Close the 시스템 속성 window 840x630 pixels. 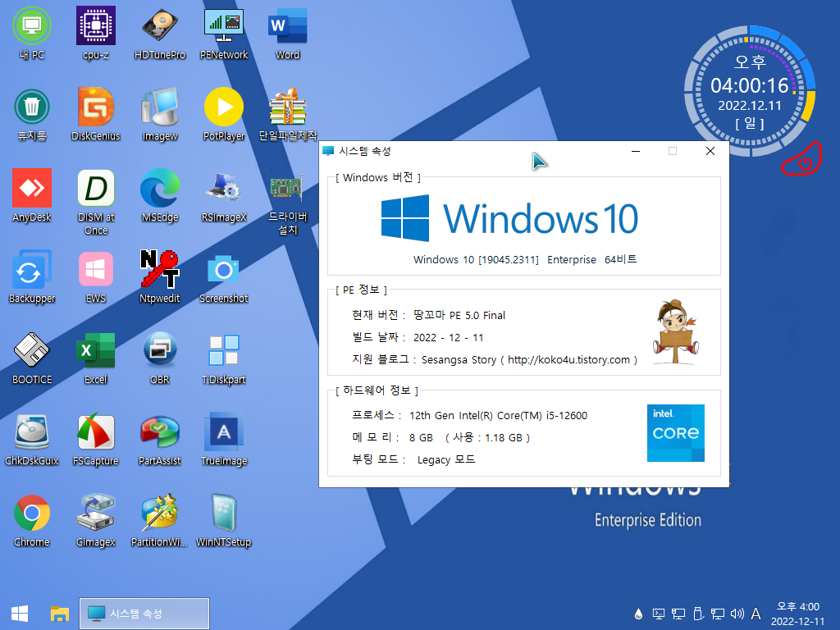tap(710, 151)
